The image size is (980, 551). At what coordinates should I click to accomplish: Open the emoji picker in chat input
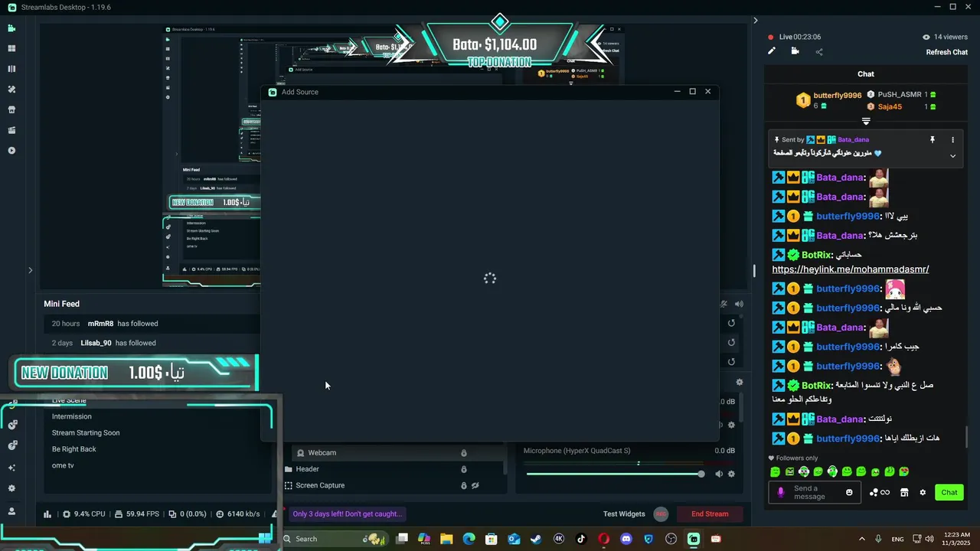(x=849, y=492)
